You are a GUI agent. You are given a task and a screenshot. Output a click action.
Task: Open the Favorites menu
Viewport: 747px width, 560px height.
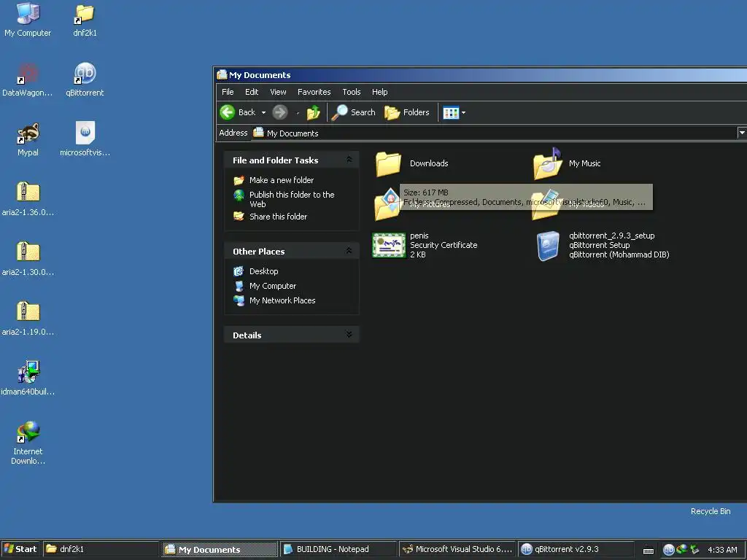(314, 92)
